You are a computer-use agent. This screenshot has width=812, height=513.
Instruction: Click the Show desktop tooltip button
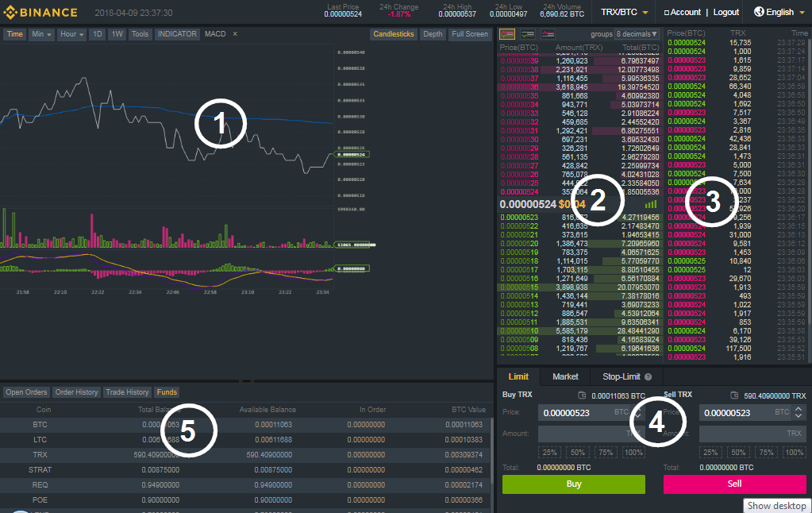pyautogui.click(x=777, y=506)
